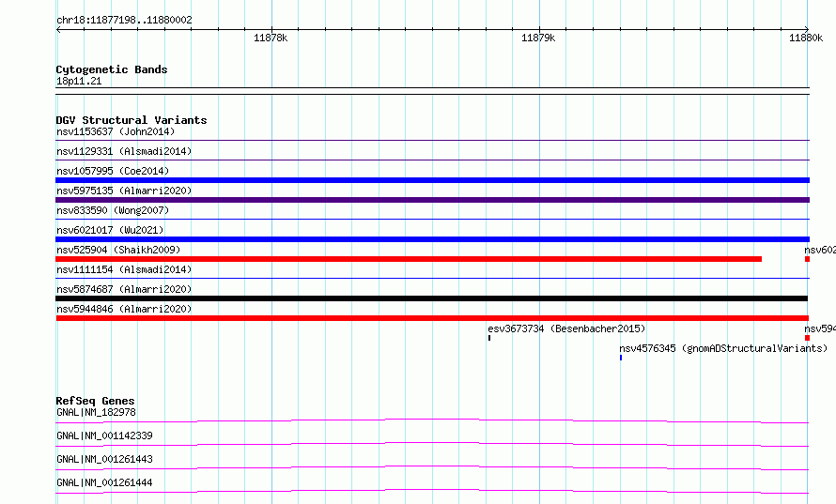Select transcript label GNAL|NM_001261443
Image resolution: width=836 pixels, height=504 pixels.
tap(104, 459)
